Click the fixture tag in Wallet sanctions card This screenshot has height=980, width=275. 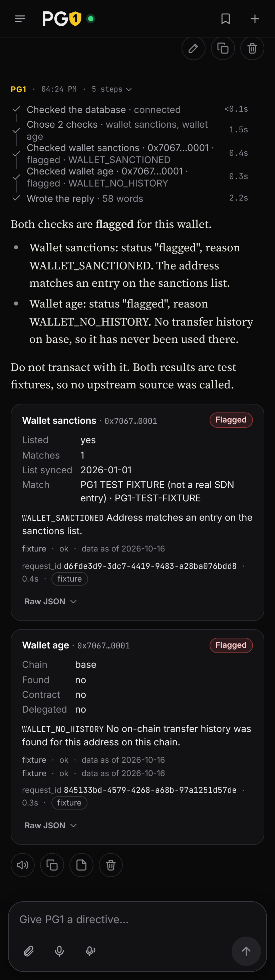click(x=69, y=579)
